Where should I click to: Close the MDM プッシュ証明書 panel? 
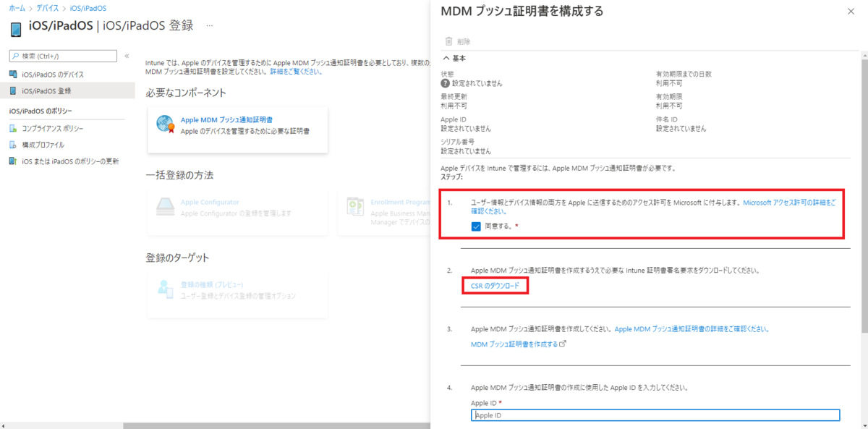(851, 12)
